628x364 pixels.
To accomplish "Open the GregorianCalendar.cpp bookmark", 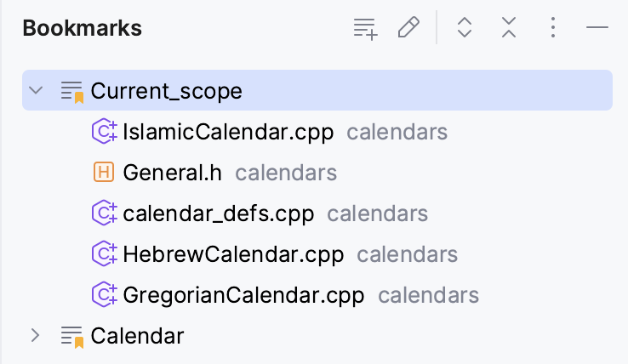I will tap(243, 295).
